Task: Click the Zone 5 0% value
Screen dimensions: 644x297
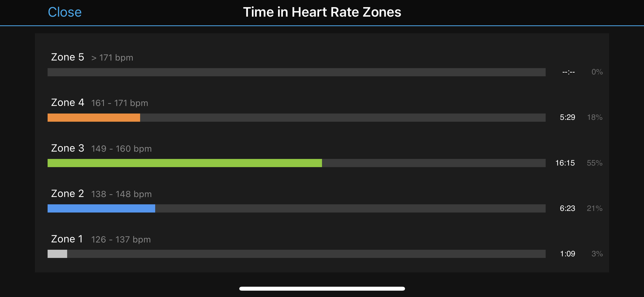Action: click(597, 72)
